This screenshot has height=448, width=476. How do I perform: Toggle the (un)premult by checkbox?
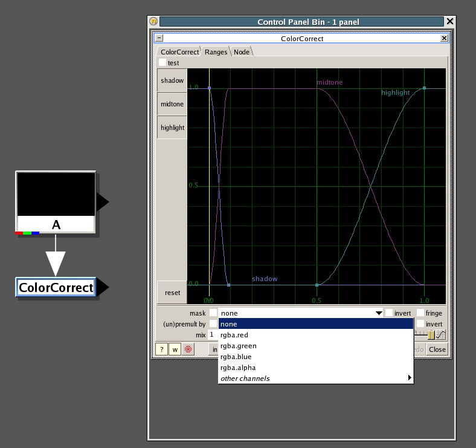pos(213,323)
